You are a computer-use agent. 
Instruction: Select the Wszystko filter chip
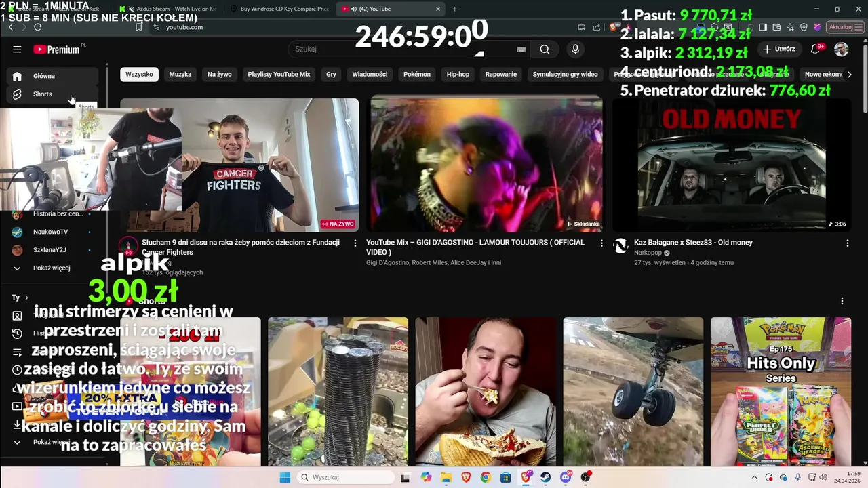[x=139, y=74]
